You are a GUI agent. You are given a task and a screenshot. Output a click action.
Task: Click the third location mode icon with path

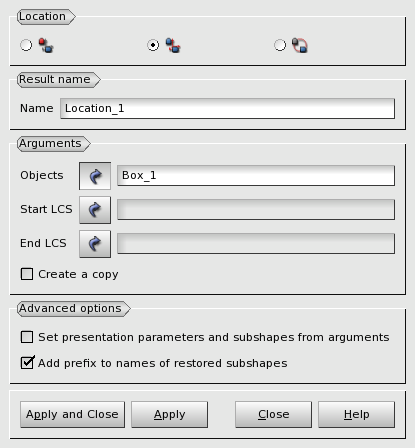[300, 45]
